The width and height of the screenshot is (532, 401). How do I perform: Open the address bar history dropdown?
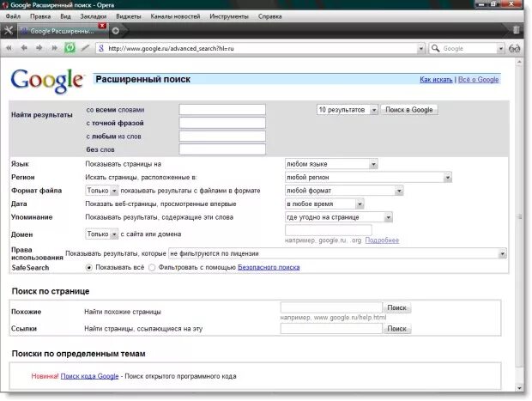(420, 49)
